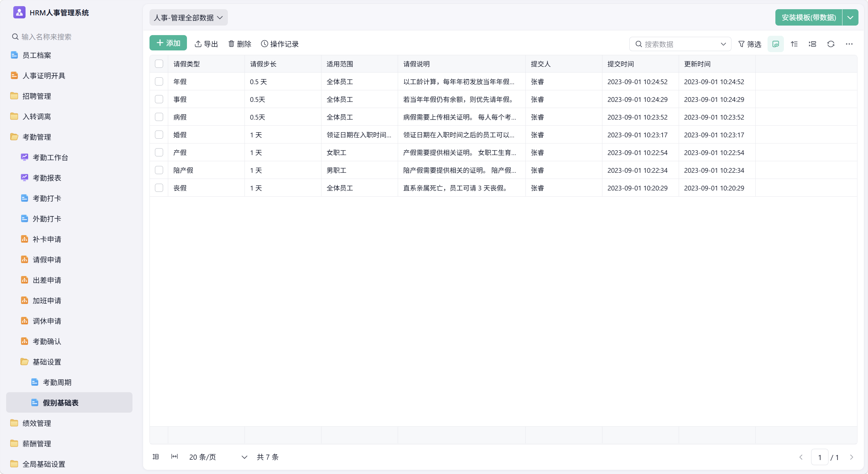This screenshot has height=474, width=868.
Task: Click the 适用范围 column header
Action: pos(360,64)
